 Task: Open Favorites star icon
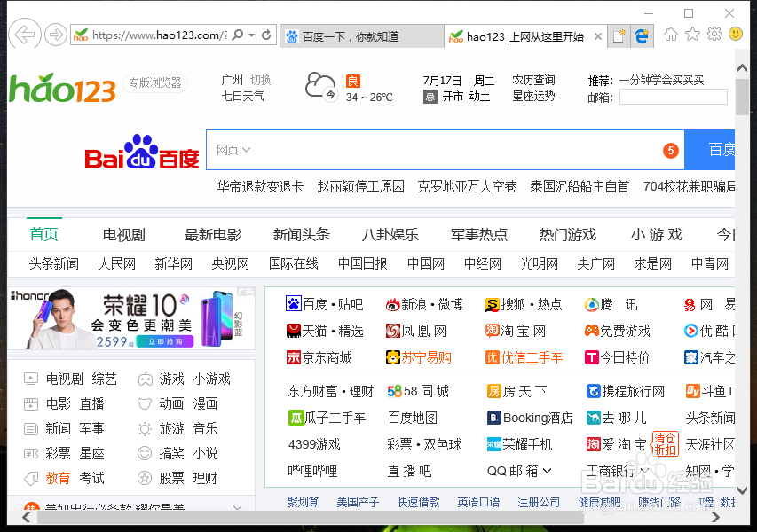click(x=692, y=35)
